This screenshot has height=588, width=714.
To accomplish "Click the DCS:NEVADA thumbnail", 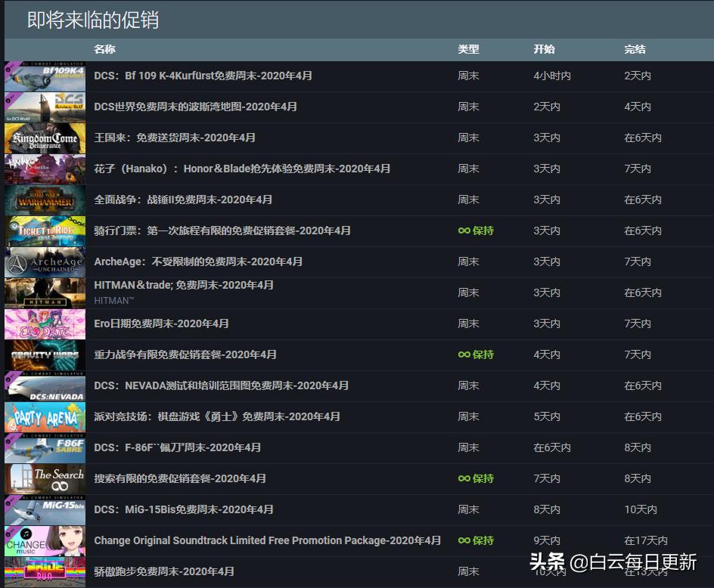I will click(x=44, y=385).
